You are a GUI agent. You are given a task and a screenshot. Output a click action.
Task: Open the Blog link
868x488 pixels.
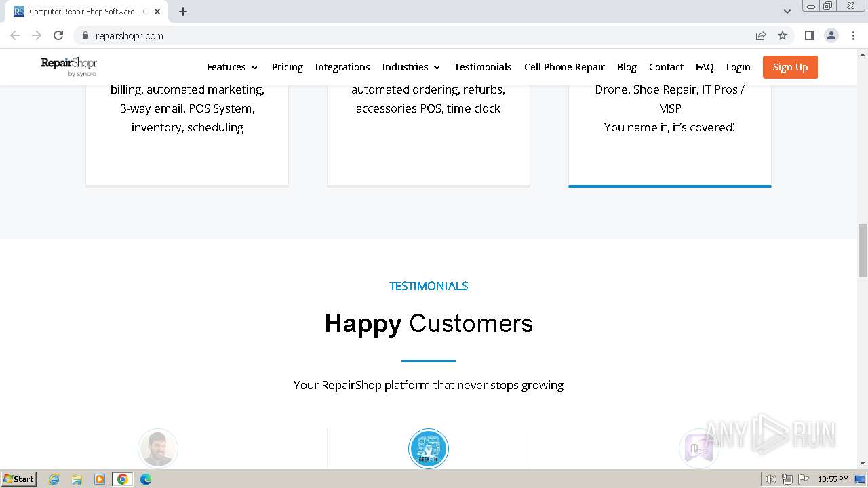point(627,67)
